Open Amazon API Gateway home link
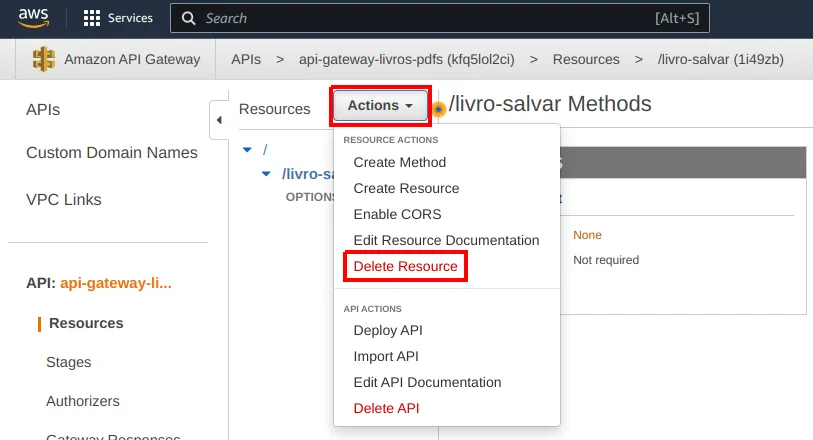This screenshot has width=813, height=440. 132,59
